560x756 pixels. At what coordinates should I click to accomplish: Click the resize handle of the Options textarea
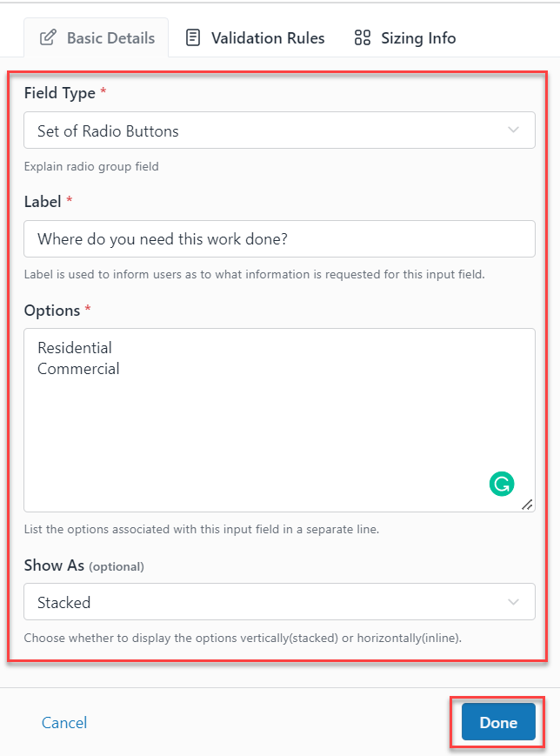click(x=529, y=503)
